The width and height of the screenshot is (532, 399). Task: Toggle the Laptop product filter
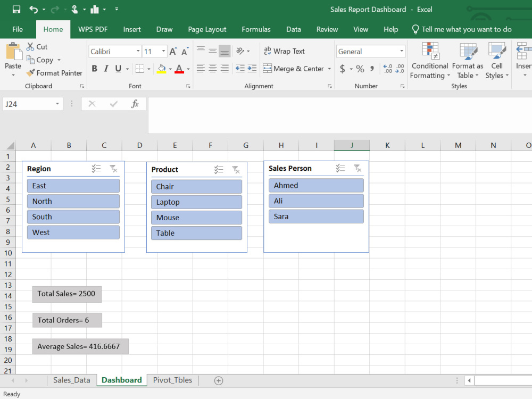196,202
